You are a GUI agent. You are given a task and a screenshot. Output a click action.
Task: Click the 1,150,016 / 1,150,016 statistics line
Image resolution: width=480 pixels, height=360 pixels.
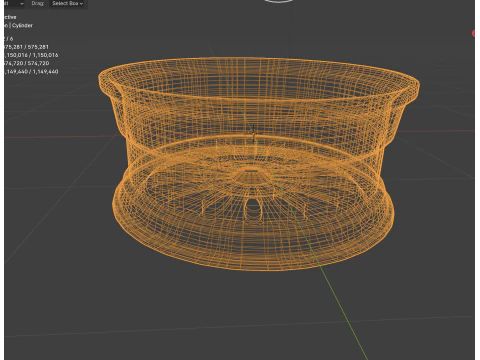31,55
